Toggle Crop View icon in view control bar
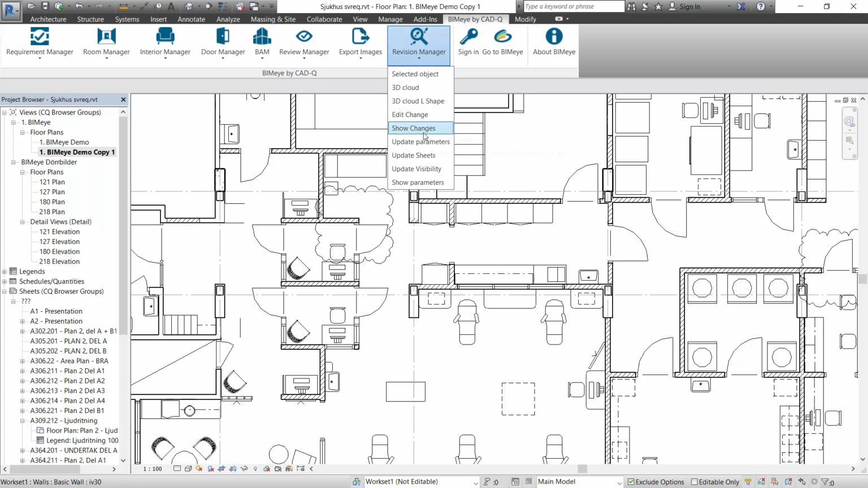Image resolution: width=868 pixels, height=488 pixels. [x=222, y=469]
